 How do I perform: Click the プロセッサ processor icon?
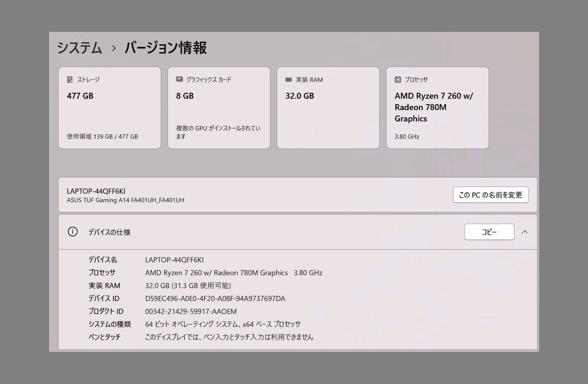point(397,79)
